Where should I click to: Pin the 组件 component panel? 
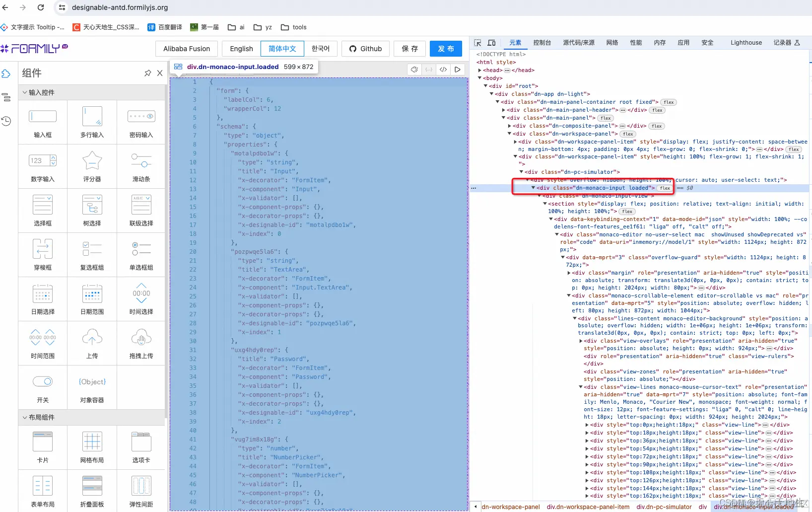[x=147, y=73]
